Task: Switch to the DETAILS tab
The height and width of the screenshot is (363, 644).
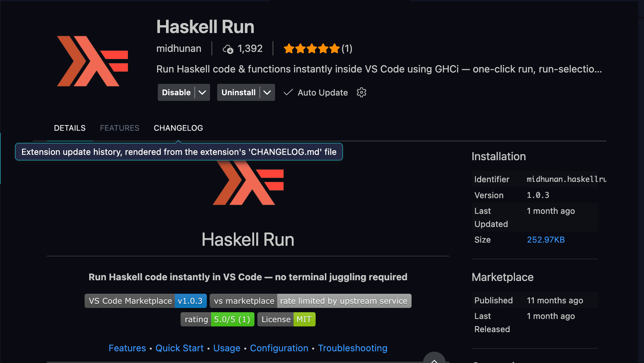Action: tap(70, 128)
